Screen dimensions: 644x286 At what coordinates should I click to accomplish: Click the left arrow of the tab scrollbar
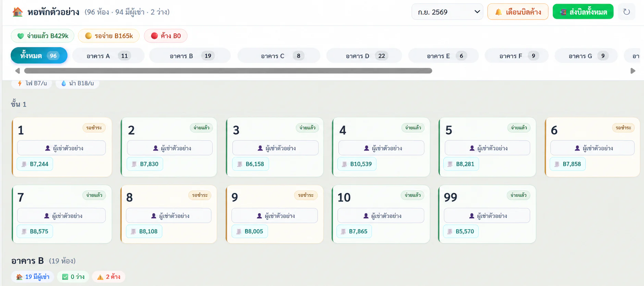(x=17, y=71)
